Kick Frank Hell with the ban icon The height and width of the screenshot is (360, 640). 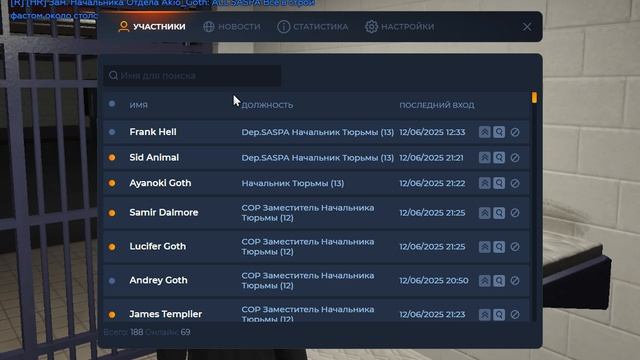coord(515,132)
